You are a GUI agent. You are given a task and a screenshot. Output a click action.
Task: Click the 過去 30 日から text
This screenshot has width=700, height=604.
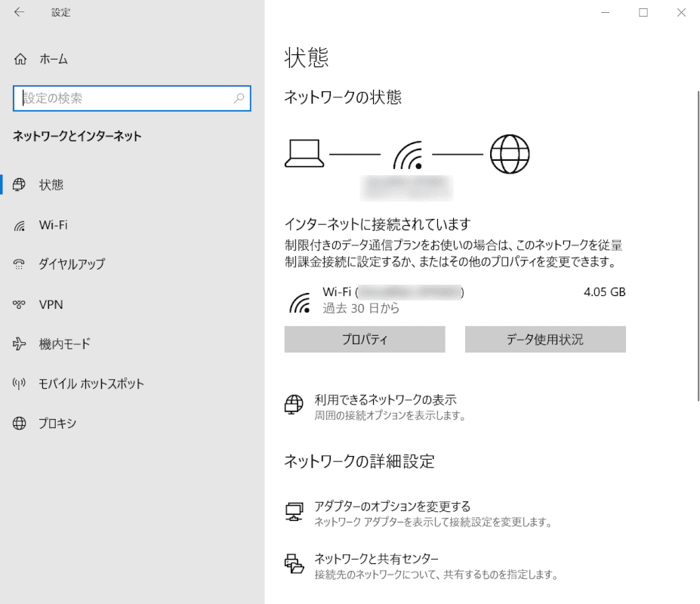(x=361, y=308)
